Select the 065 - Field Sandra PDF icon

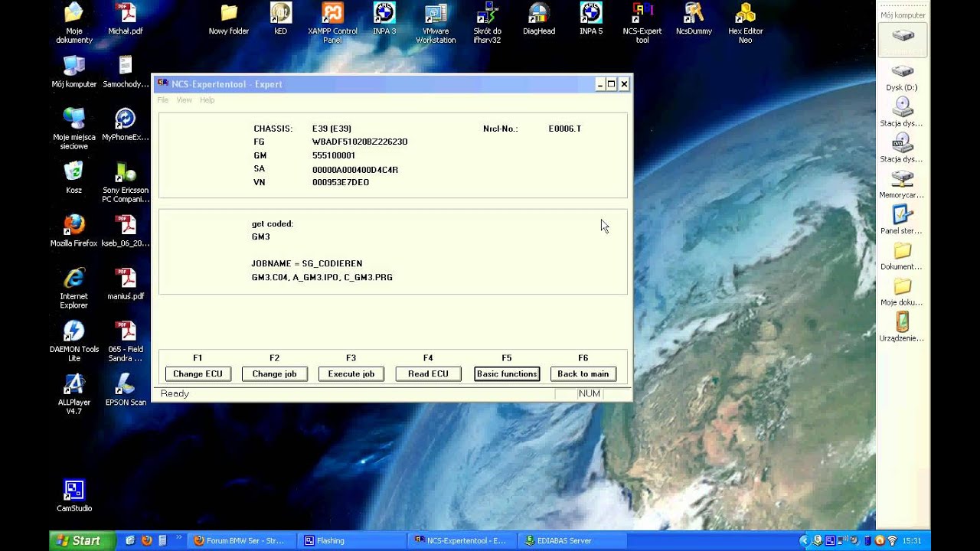125,341
